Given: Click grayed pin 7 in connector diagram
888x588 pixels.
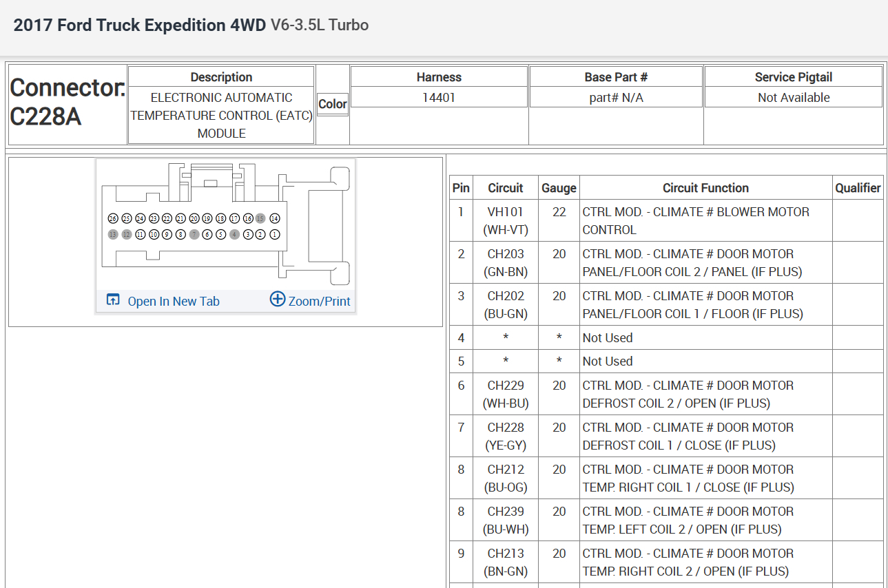Looking at the screenshot, I should point(194,235).
